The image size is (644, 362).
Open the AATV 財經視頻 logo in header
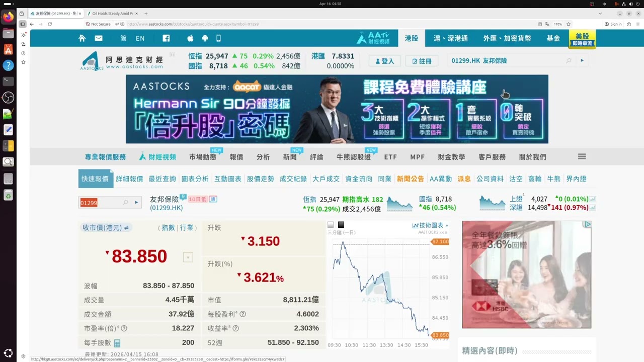click(x=373, y=38)
